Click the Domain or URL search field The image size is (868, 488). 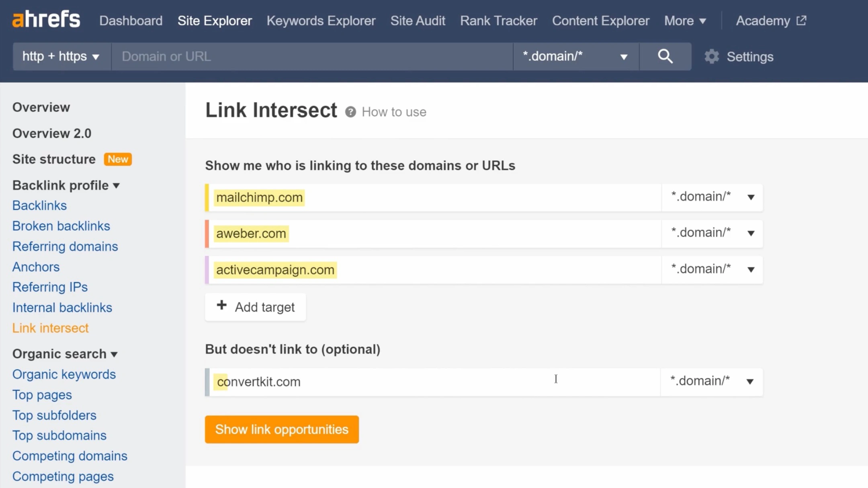[x=312, y=56]
